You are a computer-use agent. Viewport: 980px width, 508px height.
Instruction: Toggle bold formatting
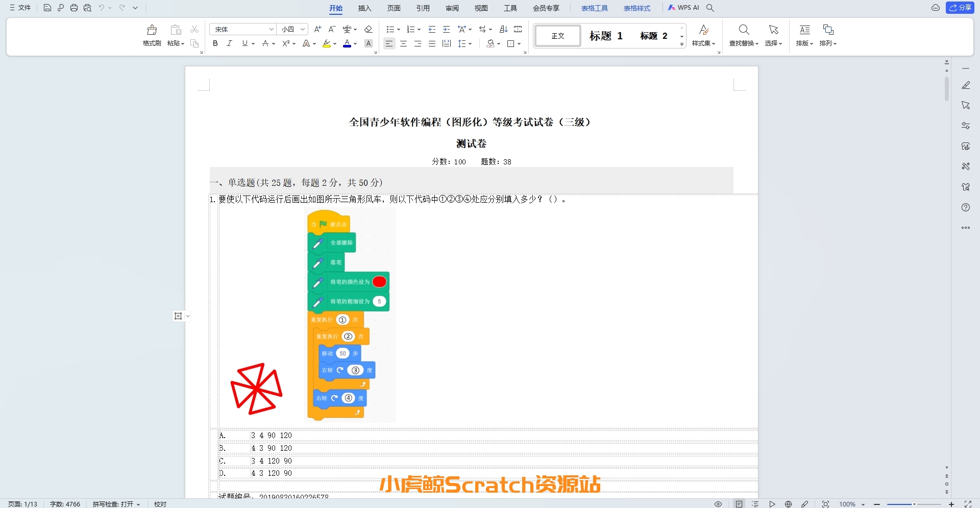click(x=215, y=44)
